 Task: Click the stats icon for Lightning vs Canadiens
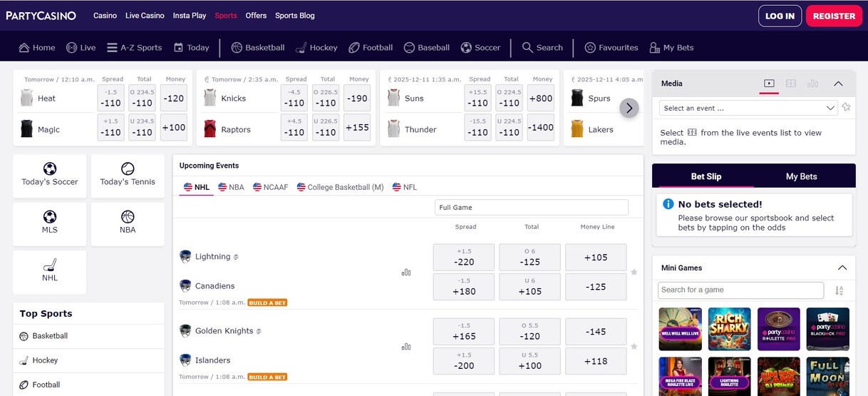[x=406, y=272]
